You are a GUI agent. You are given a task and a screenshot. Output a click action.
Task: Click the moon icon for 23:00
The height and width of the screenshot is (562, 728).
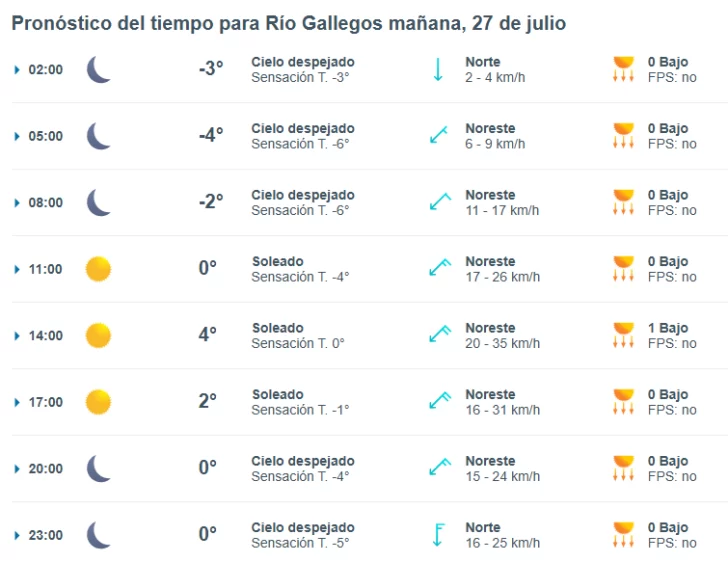point(98,535)
